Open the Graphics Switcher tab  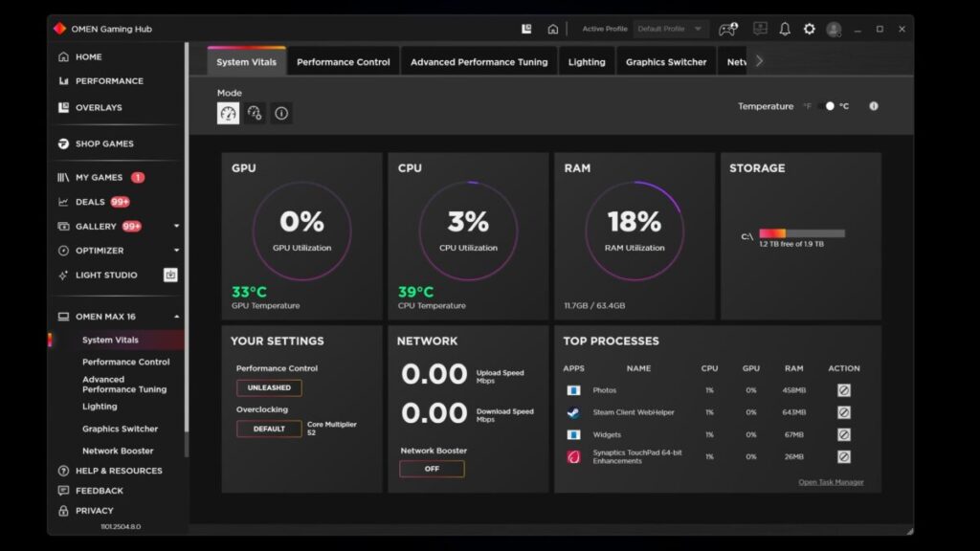click(x=666, y=62)
